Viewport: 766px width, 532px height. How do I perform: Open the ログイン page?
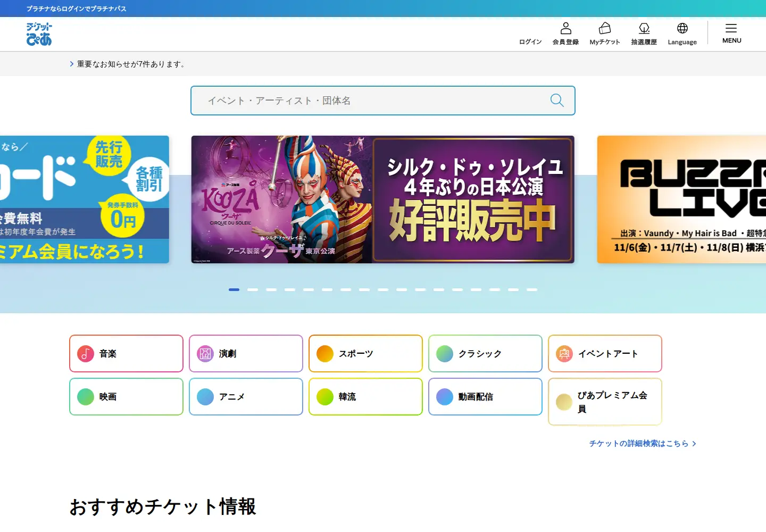pyautogui.click(x=530, y=42)
